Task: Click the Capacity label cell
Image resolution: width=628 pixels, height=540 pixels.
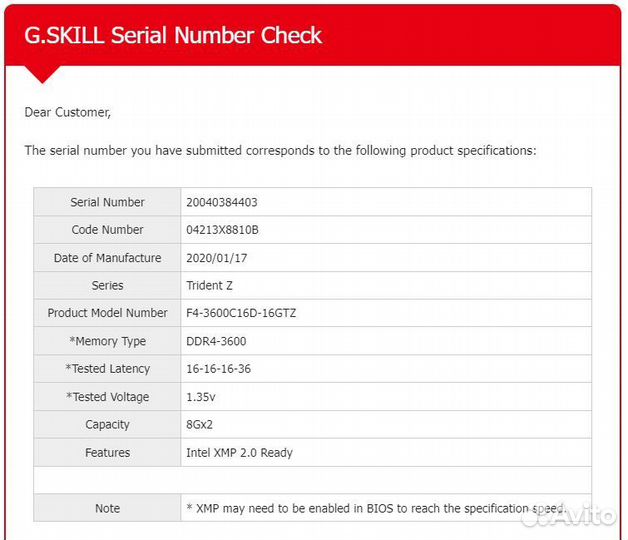Action: click(x=107, y=425)
